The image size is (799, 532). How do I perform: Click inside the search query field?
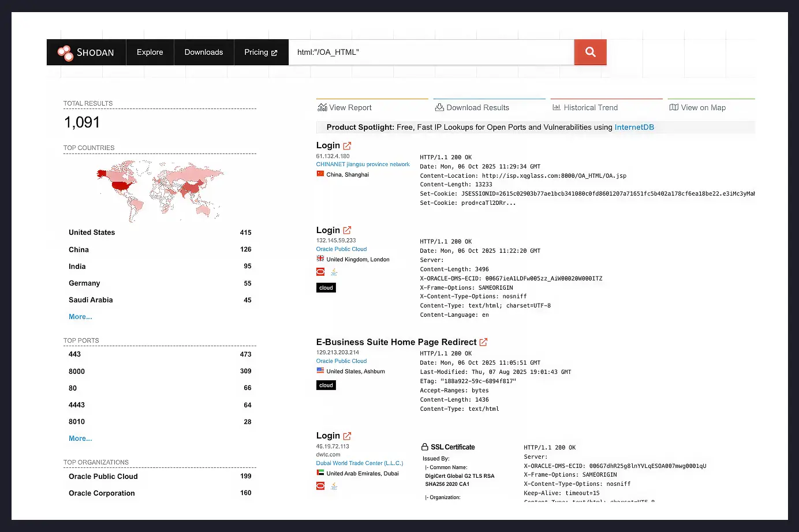point(431,52)
